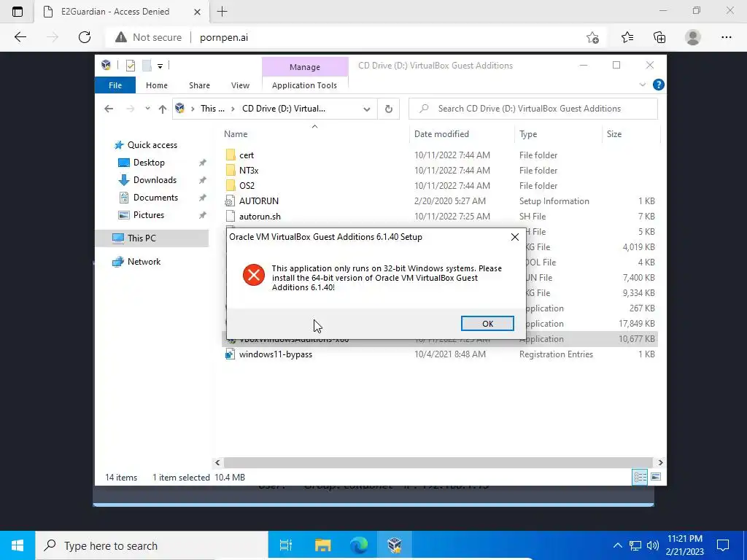
Task: Open a new browser tab
Action: (x=222, y=12)
